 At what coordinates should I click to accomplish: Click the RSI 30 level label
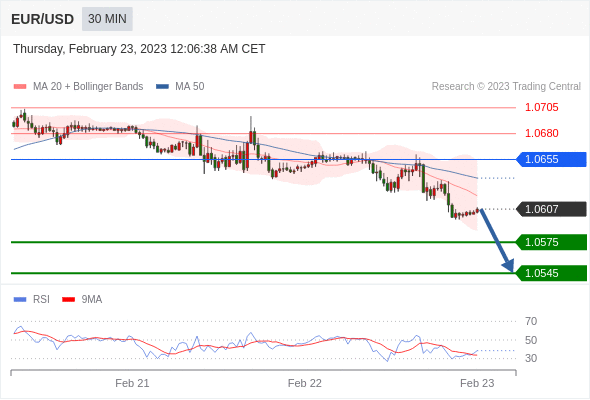[x=531, y=358]
